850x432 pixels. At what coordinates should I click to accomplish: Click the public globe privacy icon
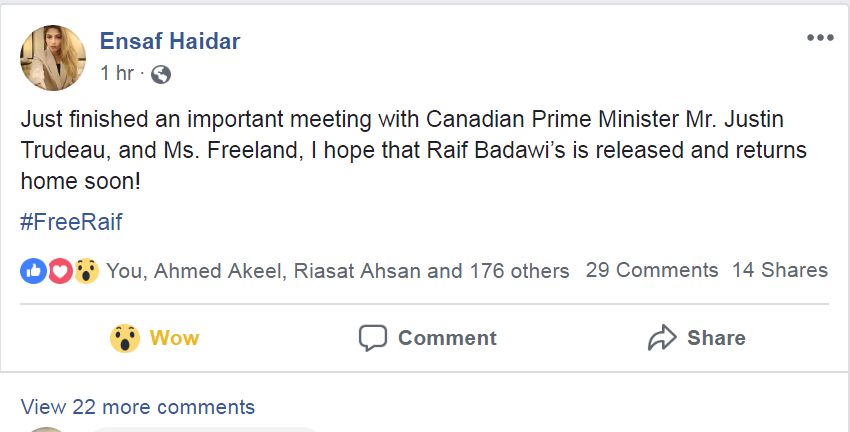(x=161, y=74)
